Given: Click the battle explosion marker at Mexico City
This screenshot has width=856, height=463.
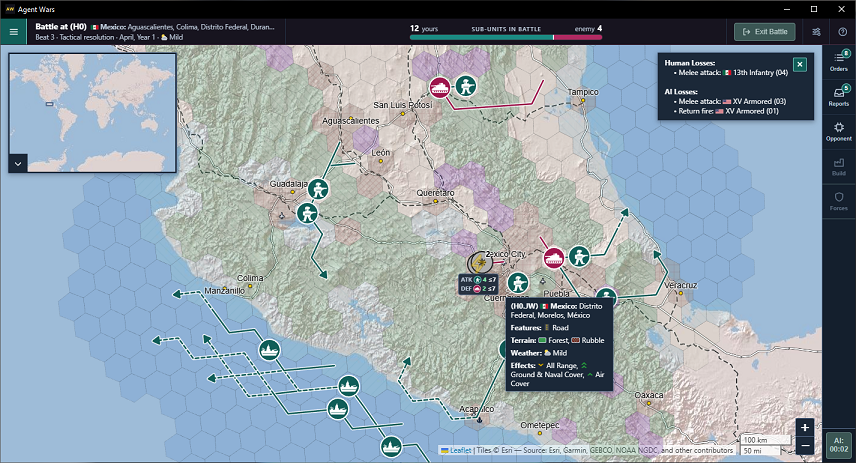Looking at the screenshot, I should click(x=479, y=264).
